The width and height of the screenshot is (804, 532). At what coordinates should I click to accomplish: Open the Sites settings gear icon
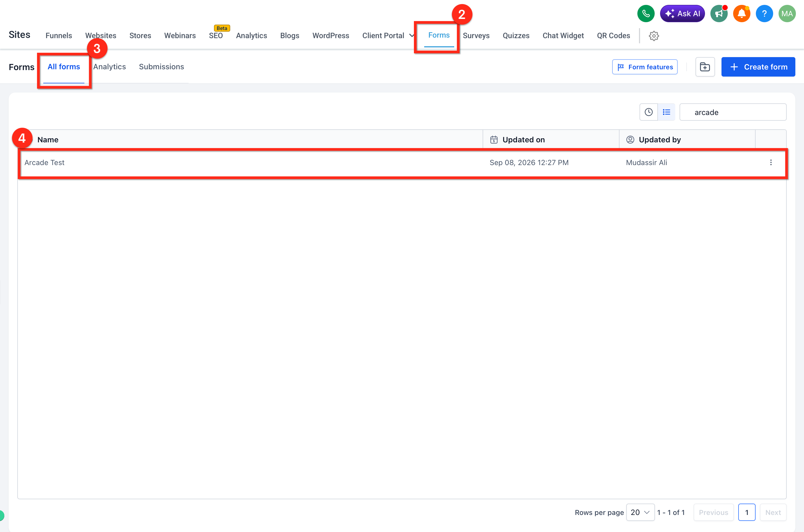[653, 36]
